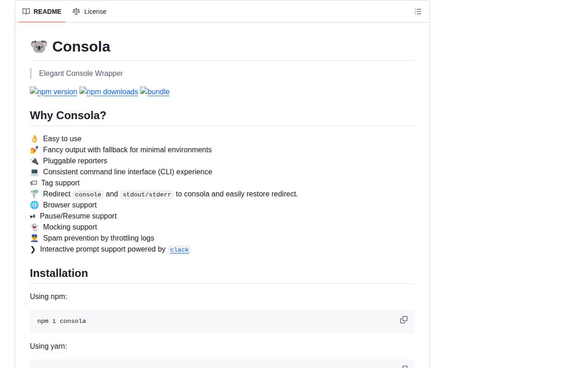588x368 pixels.
Task: Click the globe emoji by Browser support
Action: point(34,205)
